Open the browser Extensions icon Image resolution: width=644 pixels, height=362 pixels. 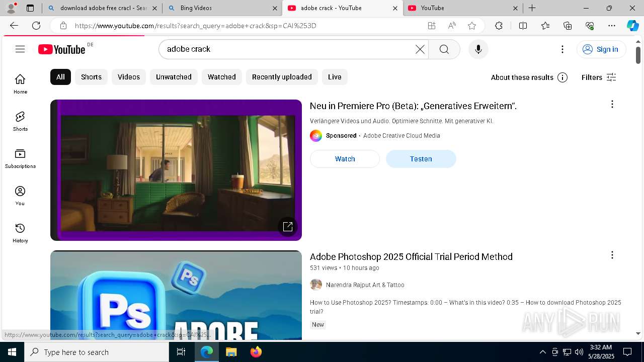[x=499, y=26]
